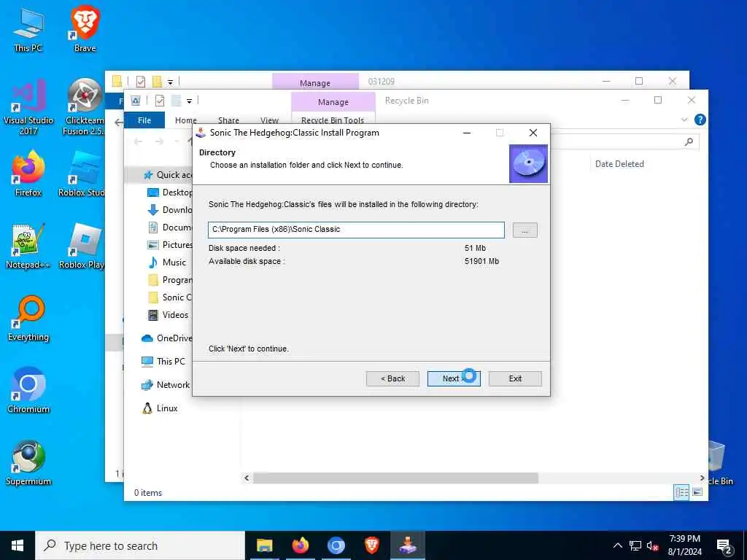Open Documents in navigation pane
Screen dimensions: 747x560
[169, 227]
